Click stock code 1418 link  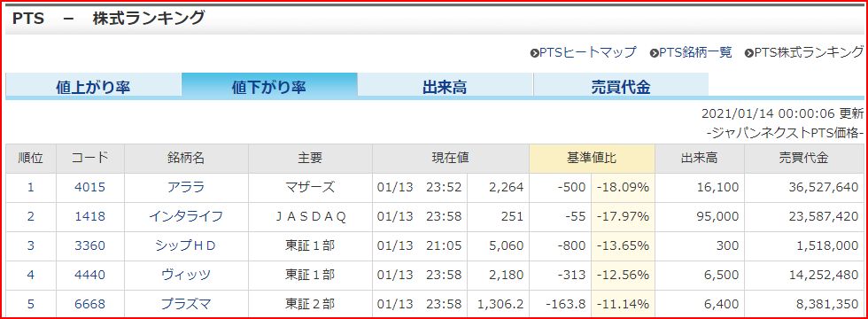click(89, 216)
